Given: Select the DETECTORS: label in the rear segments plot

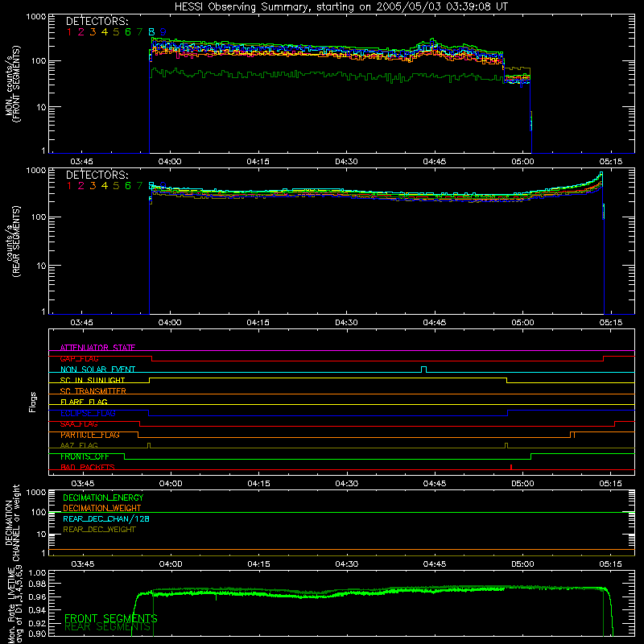Looking at the screenshot, I should (x=97, y=175).
